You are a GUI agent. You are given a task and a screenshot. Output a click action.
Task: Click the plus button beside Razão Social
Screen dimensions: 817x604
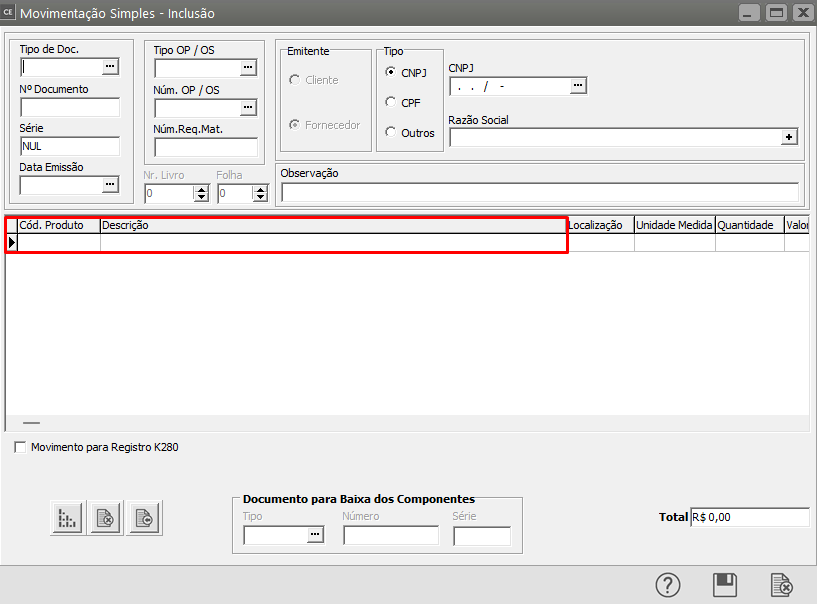point(789,137)
